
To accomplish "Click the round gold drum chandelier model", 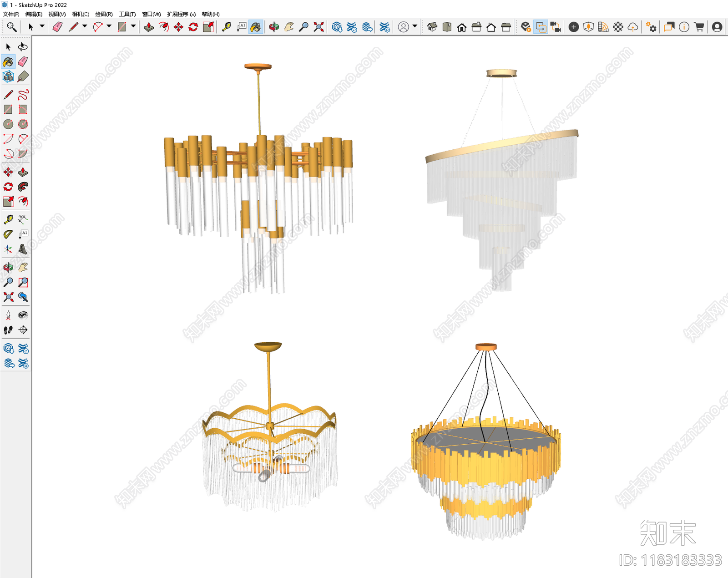I will coord(486,441).
